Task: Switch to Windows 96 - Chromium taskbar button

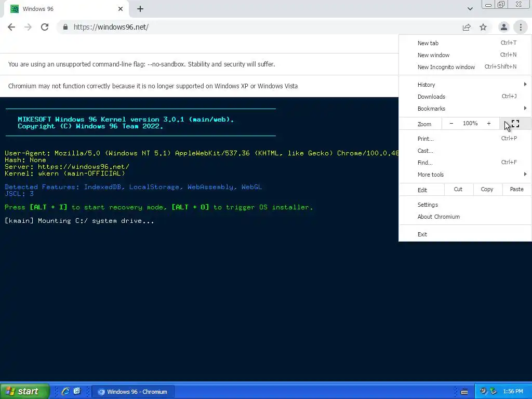Action: coord(133,392)
